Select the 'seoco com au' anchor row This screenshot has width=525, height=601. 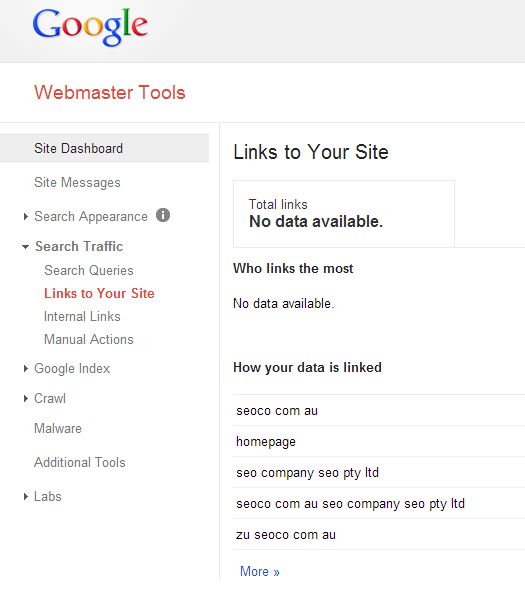(x=379, y=411)
